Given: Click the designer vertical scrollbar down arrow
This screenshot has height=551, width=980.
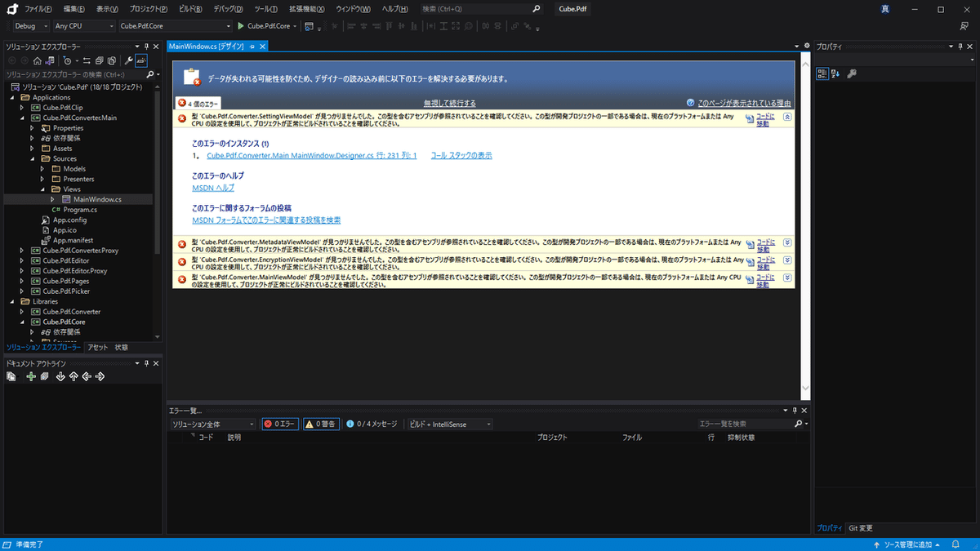Looking at the screenshot, I should (x=805, y=389).
